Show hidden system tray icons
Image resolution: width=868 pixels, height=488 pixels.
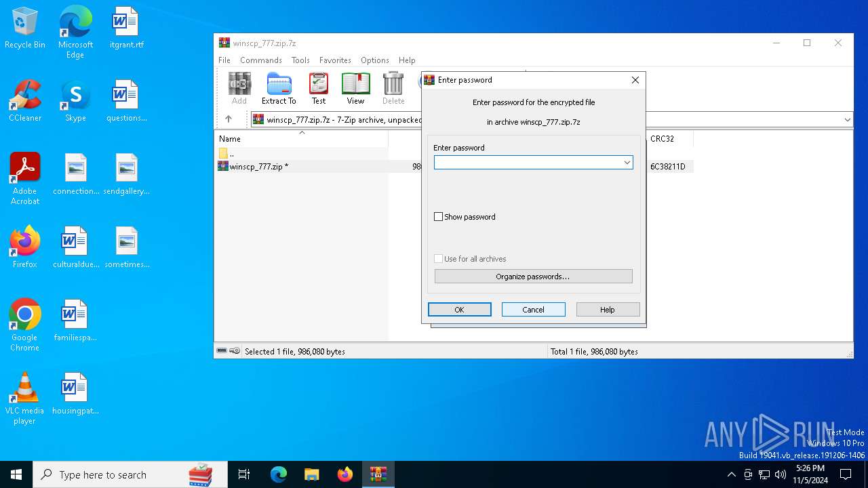pyautogui.click(x=731, y=474)
